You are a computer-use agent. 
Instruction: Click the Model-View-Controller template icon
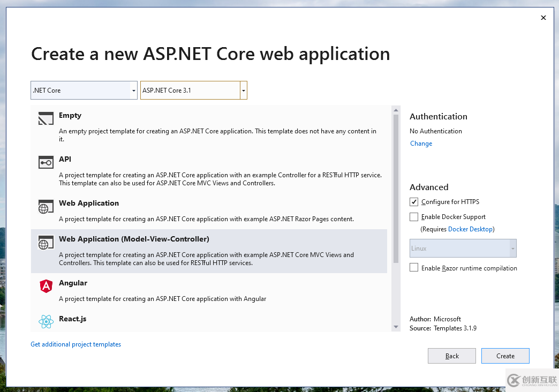pyautogui.click(x=46, y=243)
